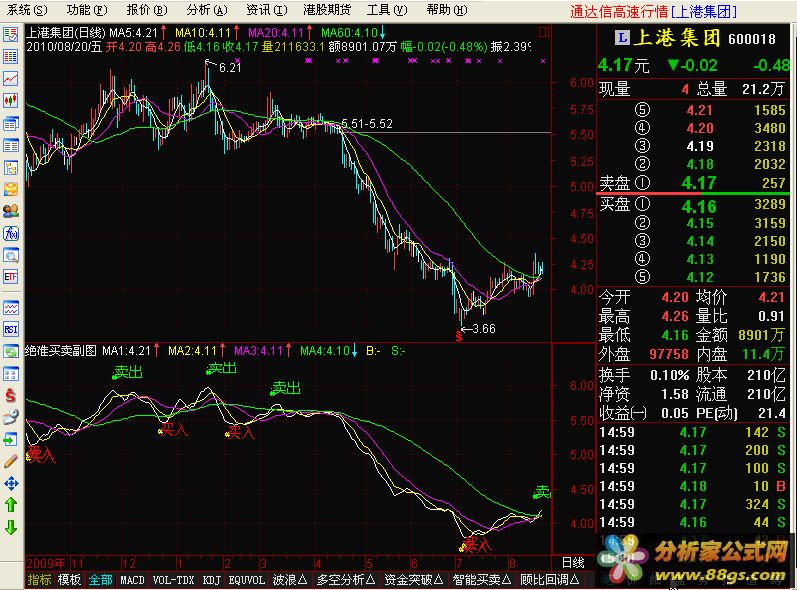Open the candlestick K-line chart icon
The height and width of the screenshot is (590, 797).
point(11,101)
